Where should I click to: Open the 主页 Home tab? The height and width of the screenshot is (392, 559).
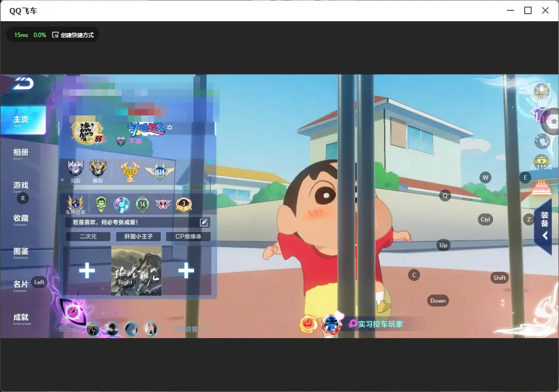pyautogui.click(x=23, y=120)
